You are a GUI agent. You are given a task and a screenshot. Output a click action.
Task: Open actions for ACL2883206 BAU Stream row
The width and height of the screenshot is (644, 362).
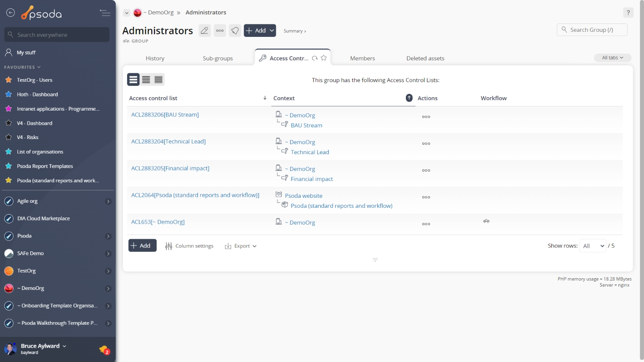[426, 117]
